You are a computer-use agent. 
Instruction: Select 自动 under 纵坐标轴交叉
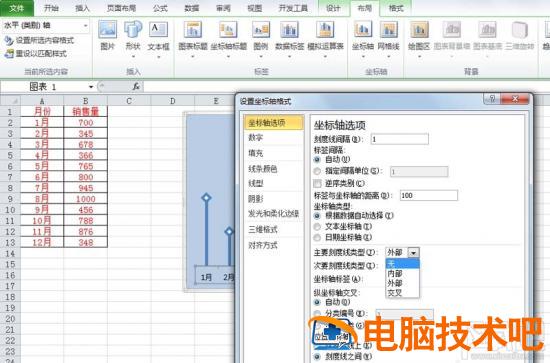pyautogui.click(x=317, y=302)
